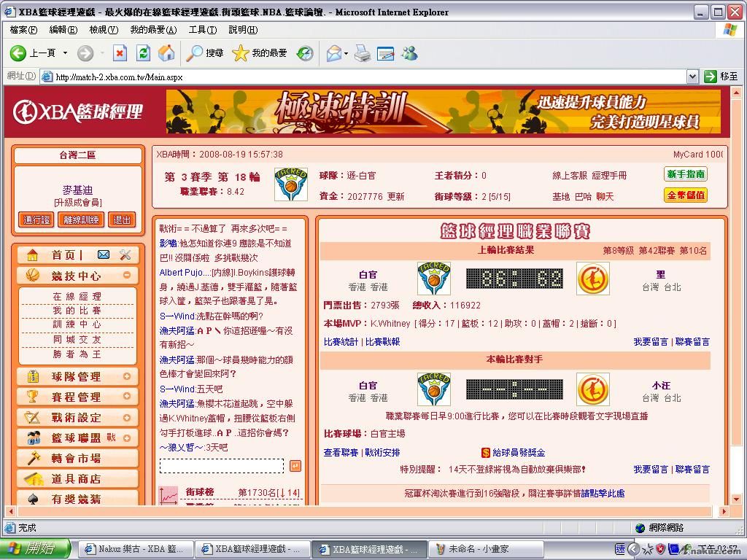Click the SACRED team logo in header
Screen dimensions: 747x560
[291, 184]
